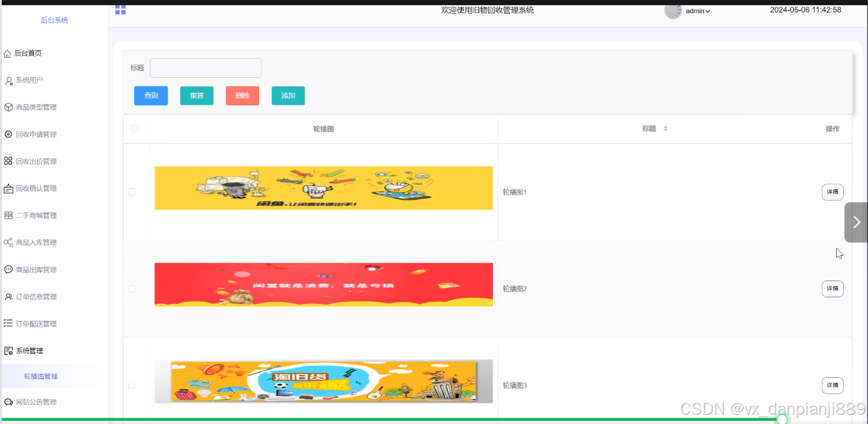Check the box for 轮播图2 row

coord(131,289)
